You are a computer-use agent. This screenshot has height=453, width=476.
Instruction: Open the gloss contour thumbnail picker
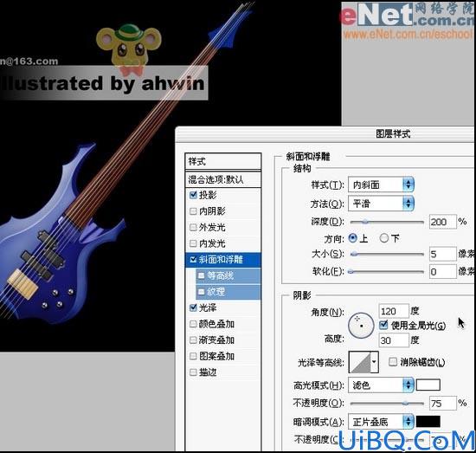click(x=360, y=362)
